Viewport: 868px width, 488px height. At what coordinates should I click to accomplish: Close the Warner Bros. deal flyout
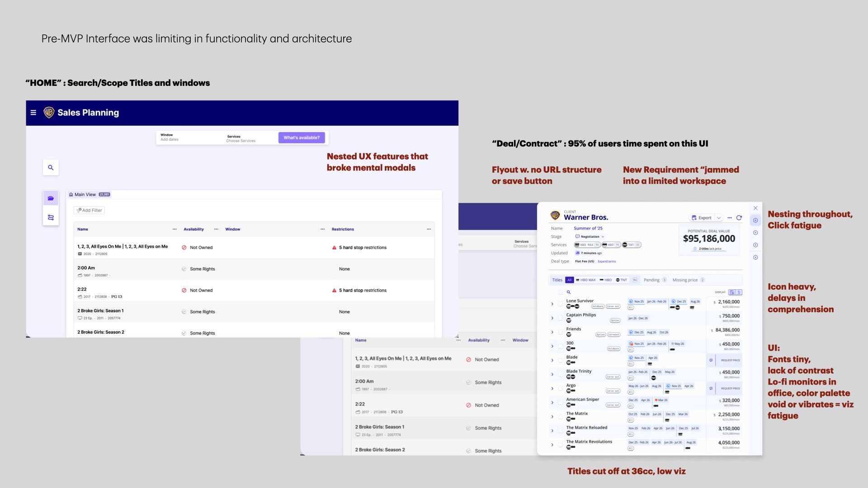point(755,208)
